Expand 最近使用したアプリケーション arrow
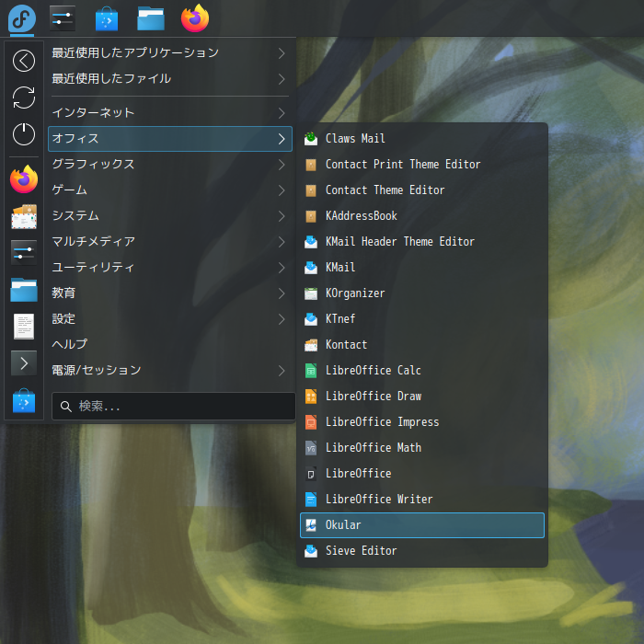The width and height of the screenshot is (644, 644). pos(282,53)
